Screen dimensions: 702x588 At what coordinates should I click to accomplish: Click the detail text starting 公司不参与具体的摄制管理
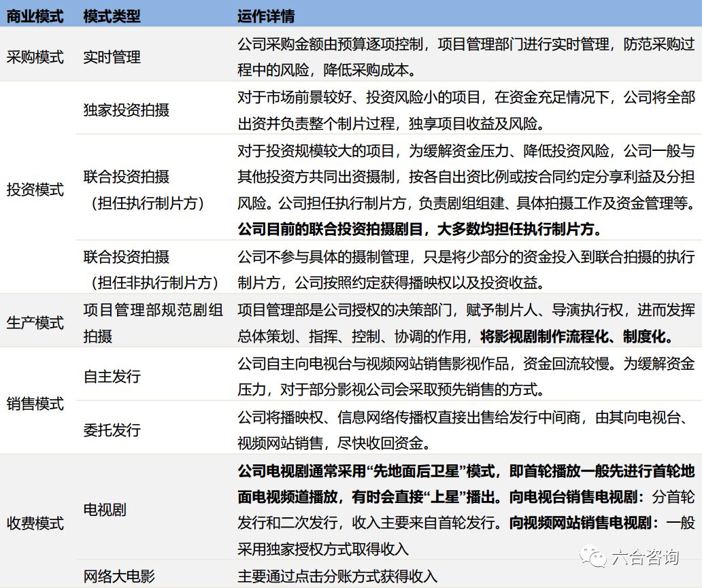coord(466,270)
